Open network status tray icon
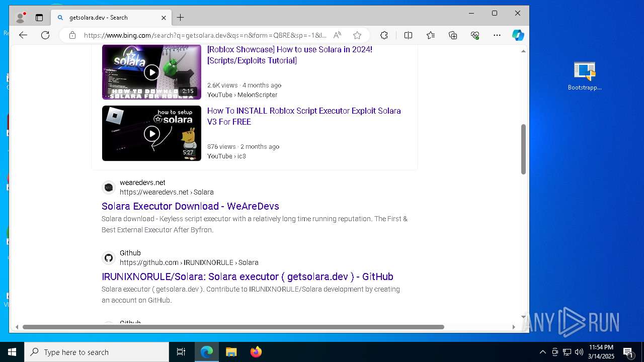 click(x=567, y=352)
